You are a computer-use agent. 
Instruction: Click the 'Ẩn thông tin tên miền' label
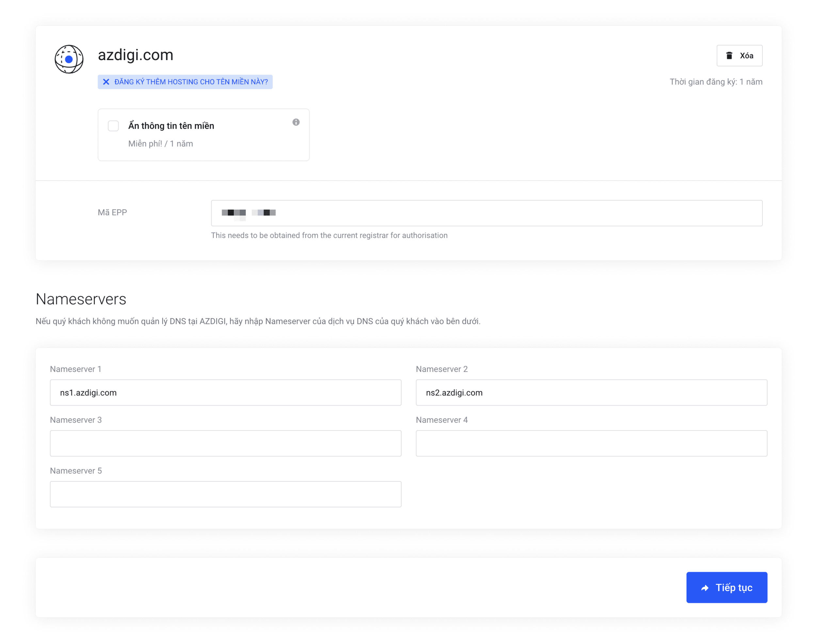click(x=171, y=126)
